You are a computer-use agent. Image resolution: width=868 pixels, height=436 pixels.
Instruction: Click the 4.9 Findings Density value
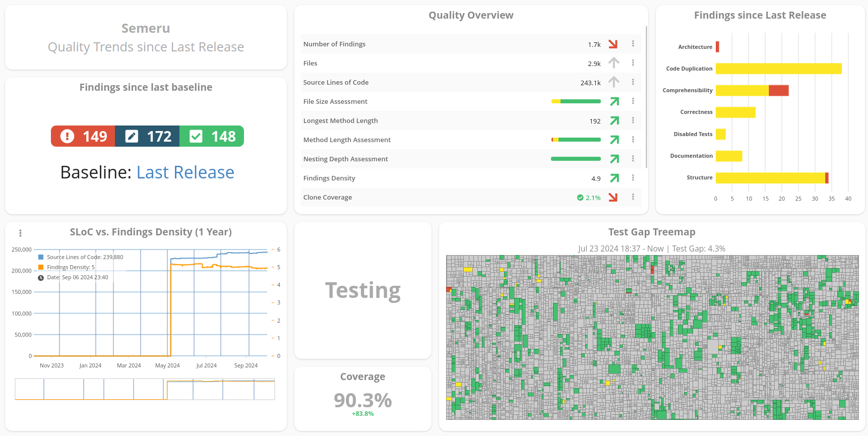(x=596, y=178)
